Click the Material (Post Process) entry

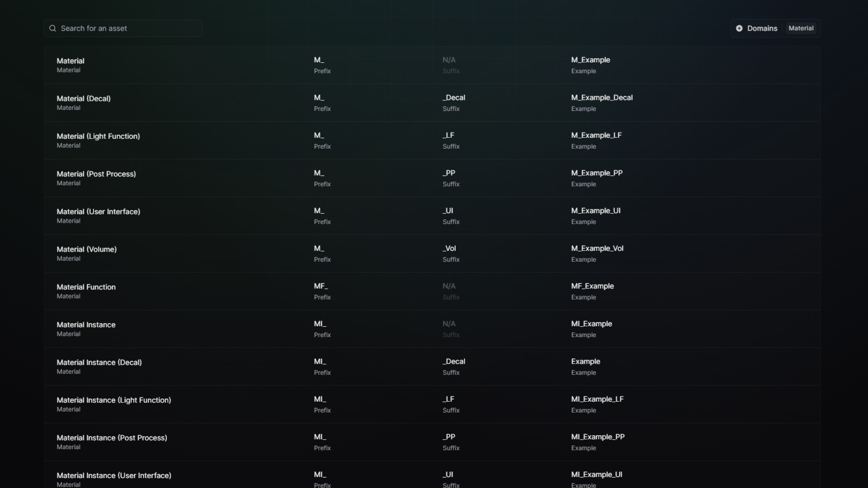(181, 177)
